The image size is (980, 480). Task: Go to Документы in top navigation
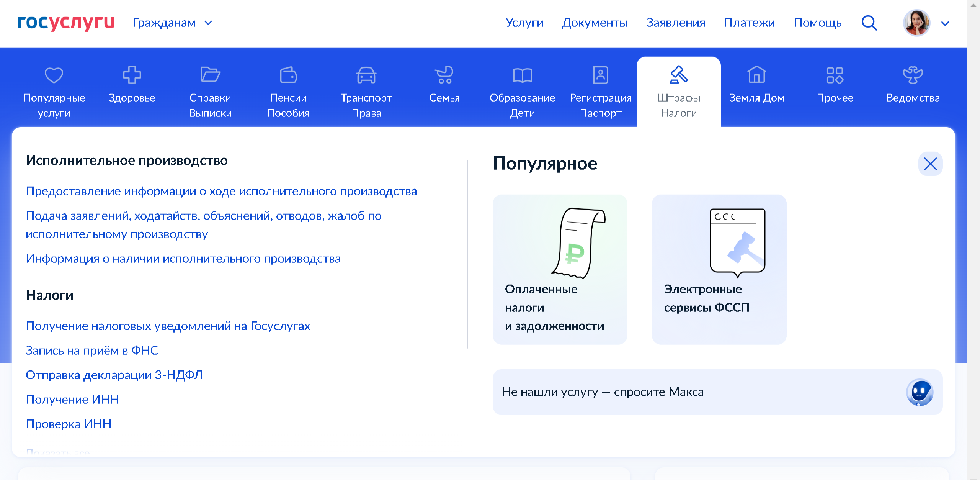point(595,23)
